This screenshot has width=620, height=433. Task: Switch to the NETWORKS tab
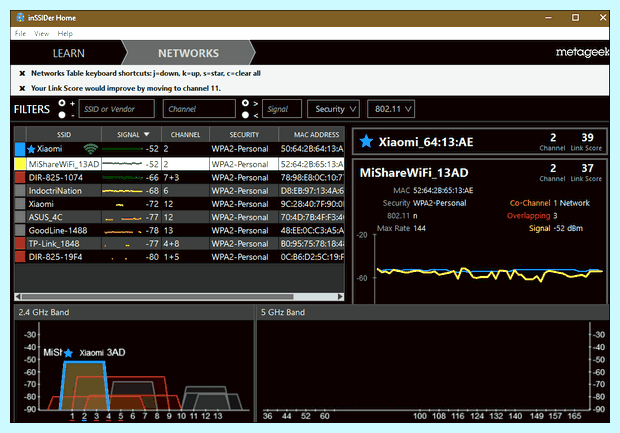(x=188, y=53)
